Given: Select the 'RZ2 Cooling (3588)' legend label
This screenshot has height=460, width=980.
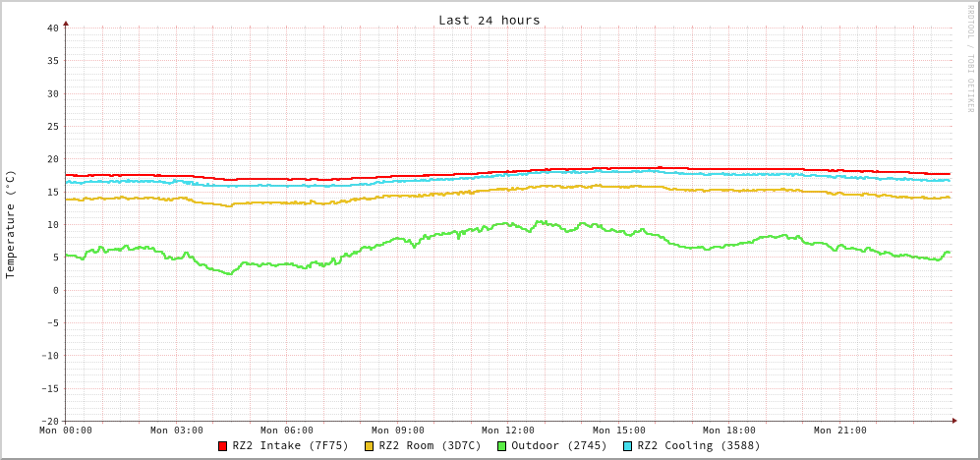Looking at the screenshot, I should 699,445.
